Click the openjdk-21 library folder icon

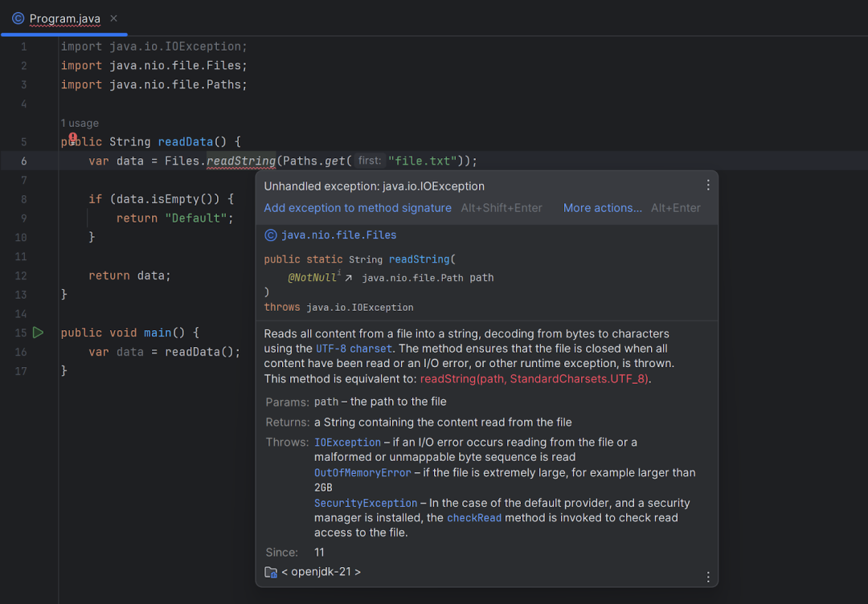pyautogui.click(x=271, y=572)
